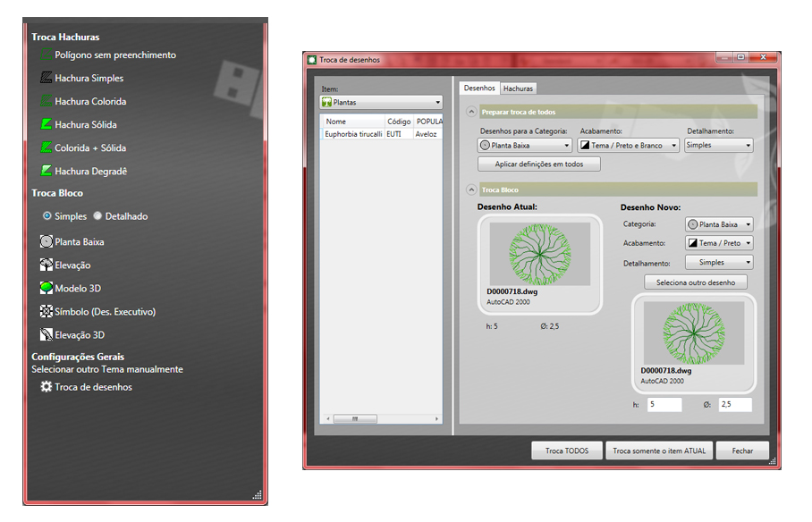Click the Elevação 3D block icon

pyautogui.click(x=47, y=335)
